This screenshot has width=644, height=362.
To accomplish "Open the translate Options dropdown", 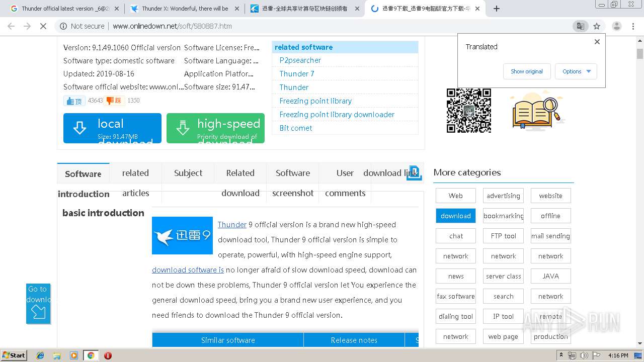I will pos(576,71).
